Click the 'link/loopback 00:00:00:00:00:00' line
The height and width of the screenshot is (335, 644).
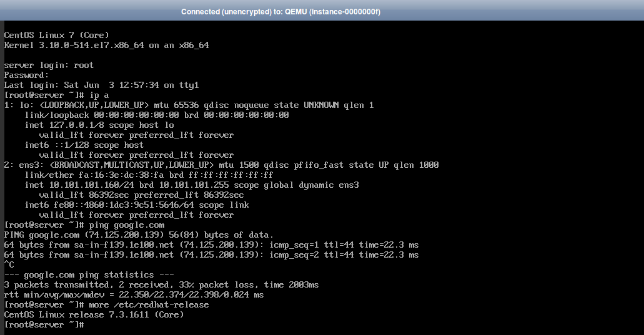(x=157, y=115)
